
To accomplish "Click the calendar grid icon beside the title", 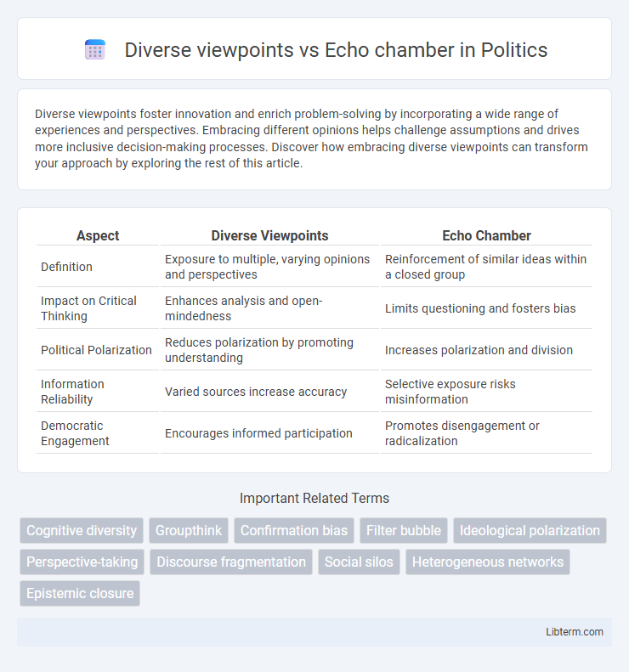I will click(x=95, y=50).
